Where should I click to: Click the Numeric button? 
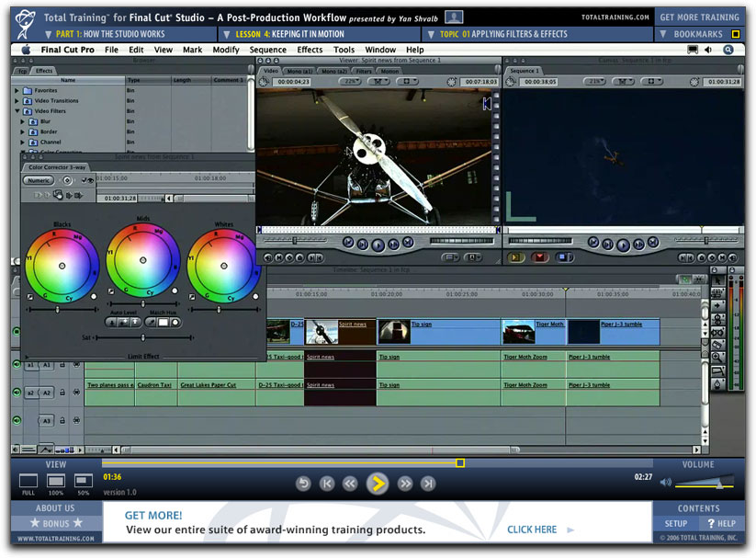click(38, 181)
